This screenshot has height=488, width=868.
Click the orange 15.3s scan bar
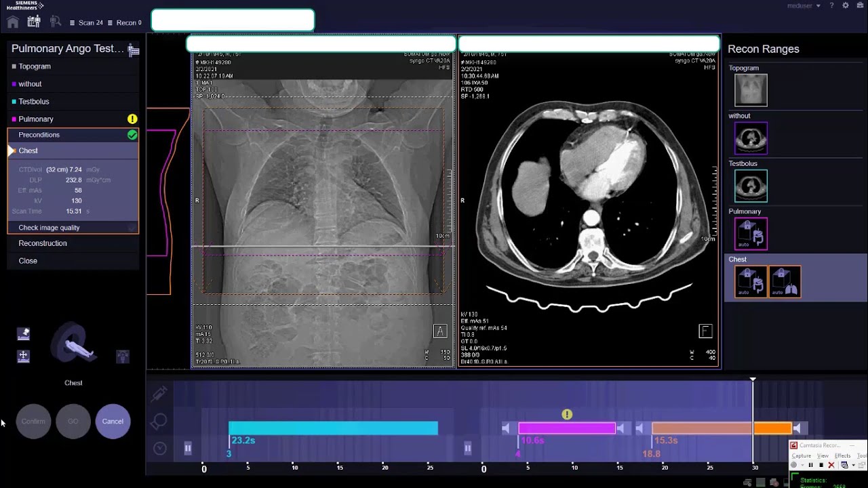point(722,428)
